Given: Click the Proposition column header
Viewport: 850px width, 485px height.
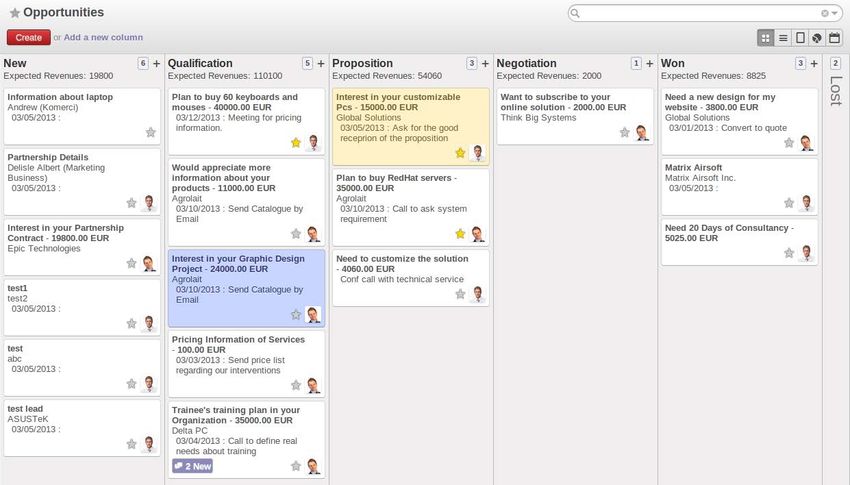Looking at the screenshot, I should [363, 63].
